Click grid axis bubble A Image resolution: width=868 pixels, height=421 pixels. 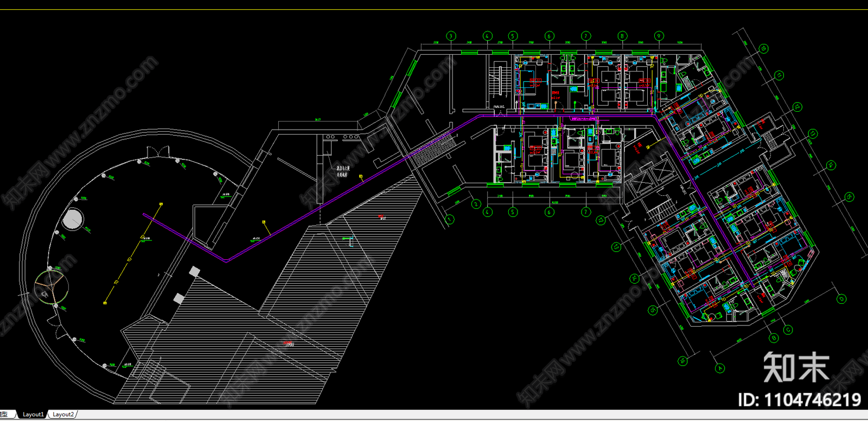pos(720,368)
